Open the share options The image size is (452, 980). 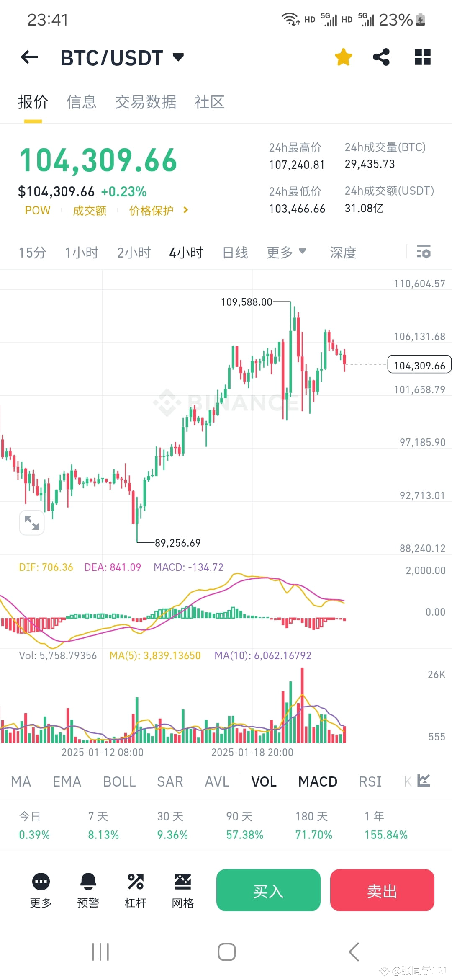[x=382, y=57]
